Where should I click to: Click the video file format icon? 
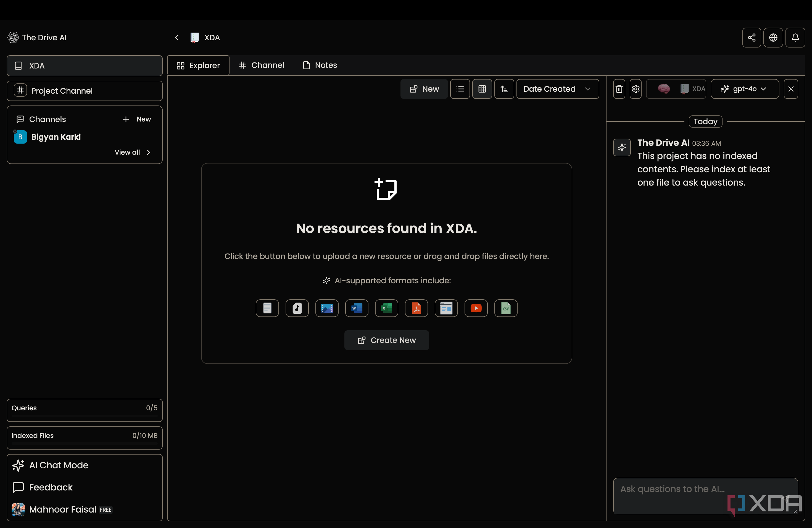327,308
